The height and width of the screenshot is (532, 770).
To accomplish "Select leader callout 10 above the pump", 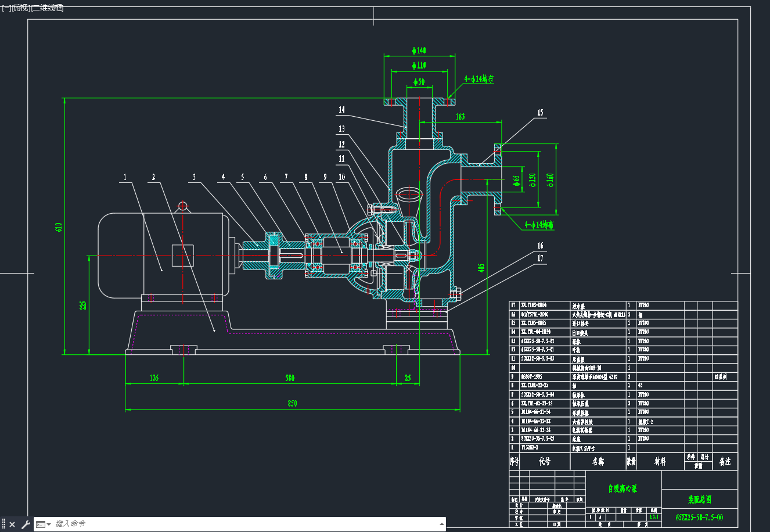I will [x=341, y=177].
